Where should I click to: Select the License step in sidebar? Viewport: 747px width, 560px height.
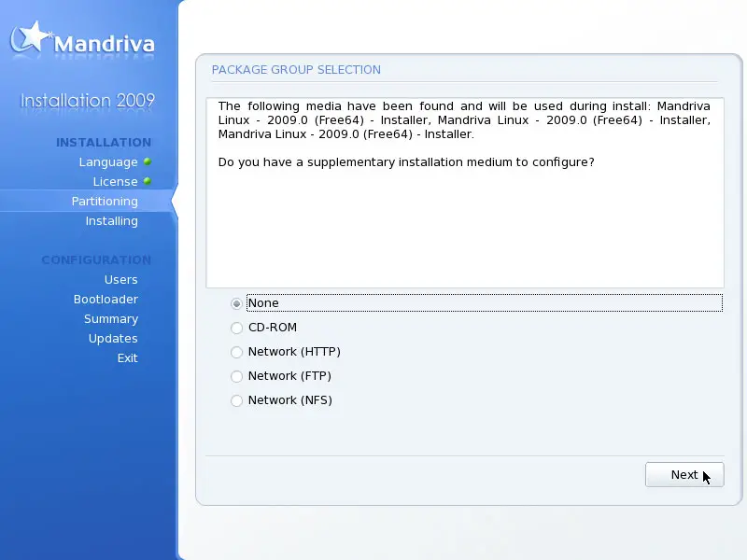(115, 182)
